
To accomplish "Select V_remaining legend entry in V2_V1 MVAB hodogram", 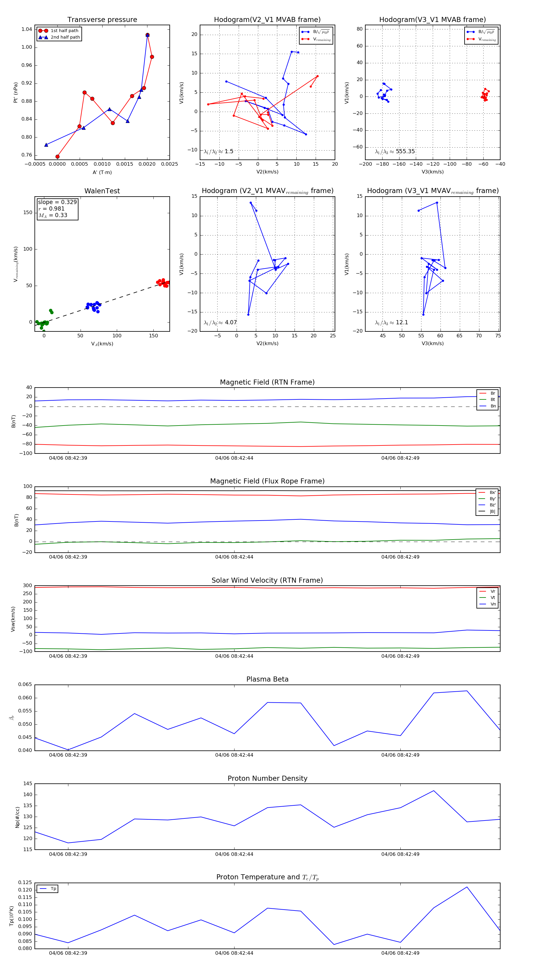I will coord(316,39).
